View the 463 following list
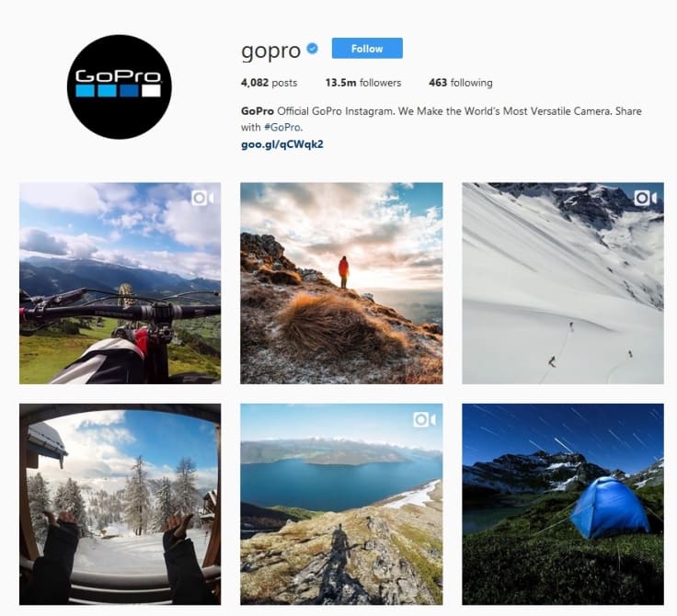This screenshot has width=677, height=616. tap(460, 83)
